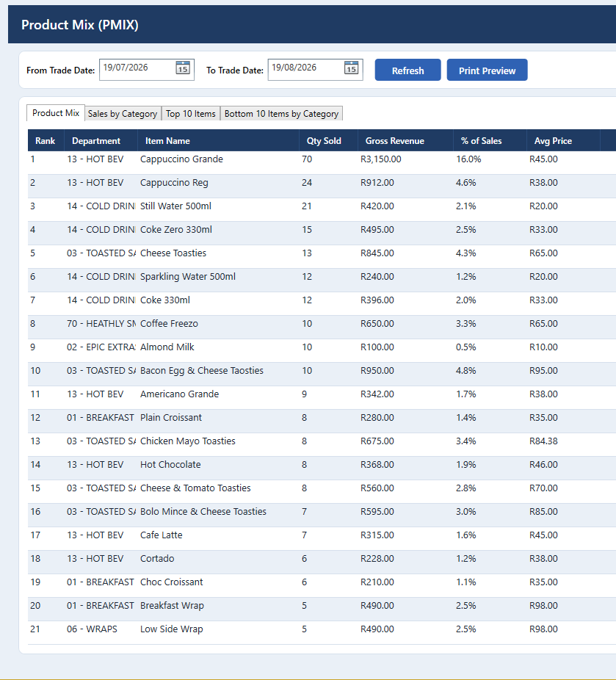Viewport: 616px width, 680px height.
Task: Click the 16.0% of sales value
Action: click(x=468, y=159)
